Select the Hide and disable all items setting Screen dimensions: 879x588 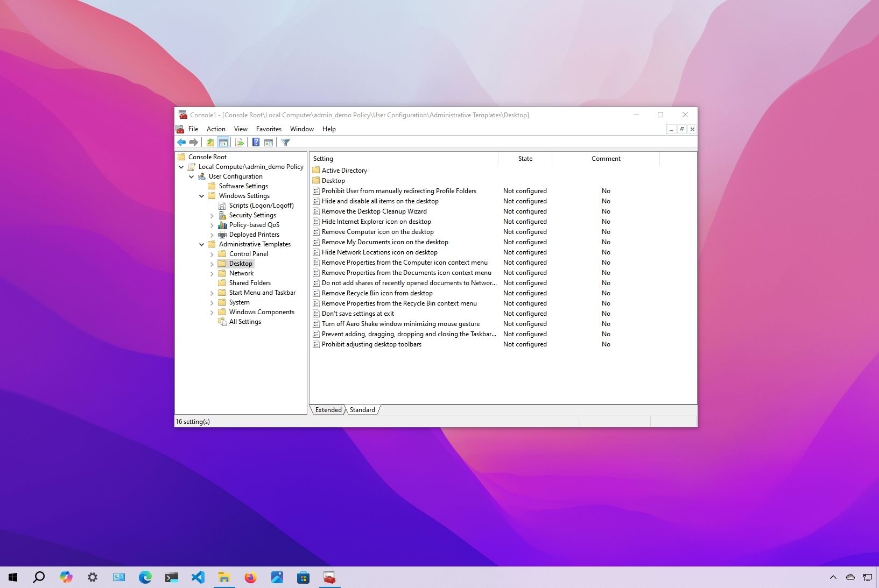(x=379, y=201)
